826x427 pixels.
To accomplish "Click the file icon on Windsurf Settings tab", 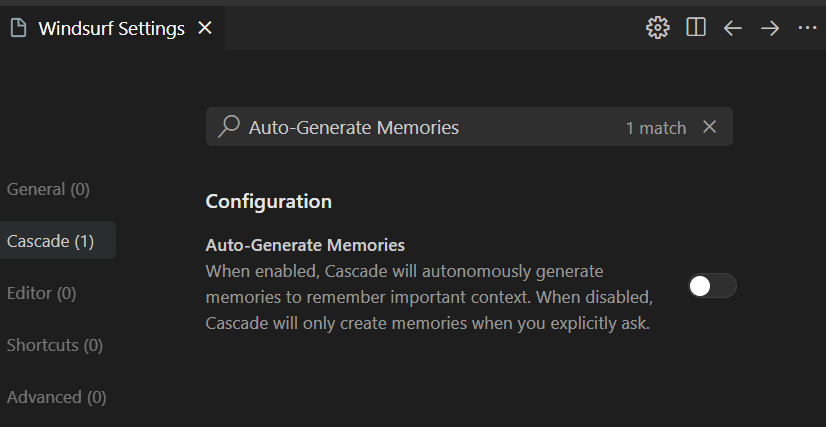I will (x=18, y=28).
